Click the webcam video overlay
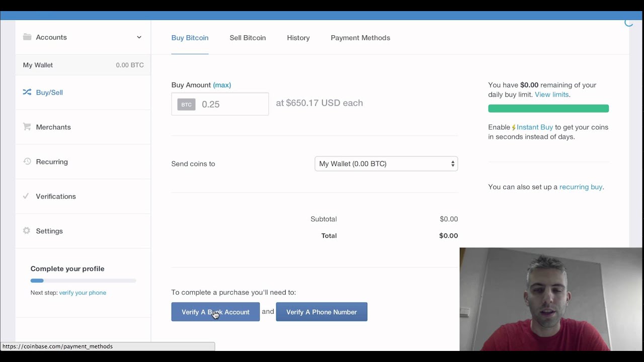644x362 pixels. click(551, 299)
